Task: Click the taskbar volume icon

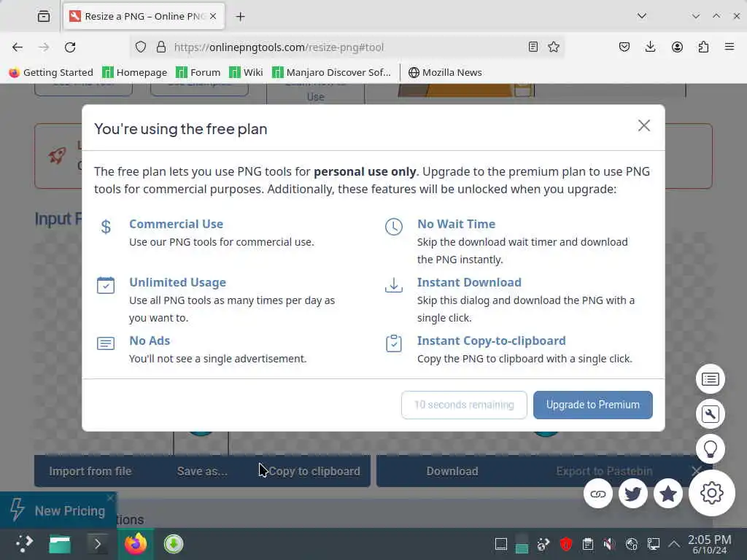Action: click(x=609, y=544)
